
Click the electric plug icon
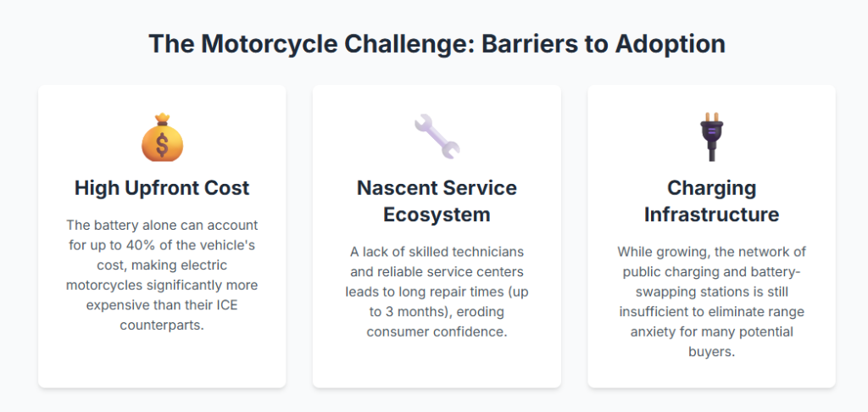[x=711, y=137]
